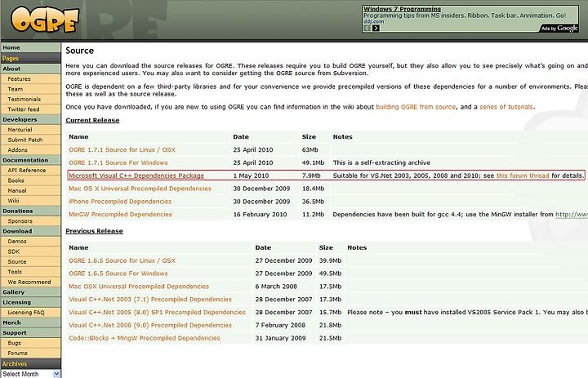This screenshot has height=378, width=588.
Task: Open Wiki sidebar link
Action: pyautogui.click(x=13, y=200)
